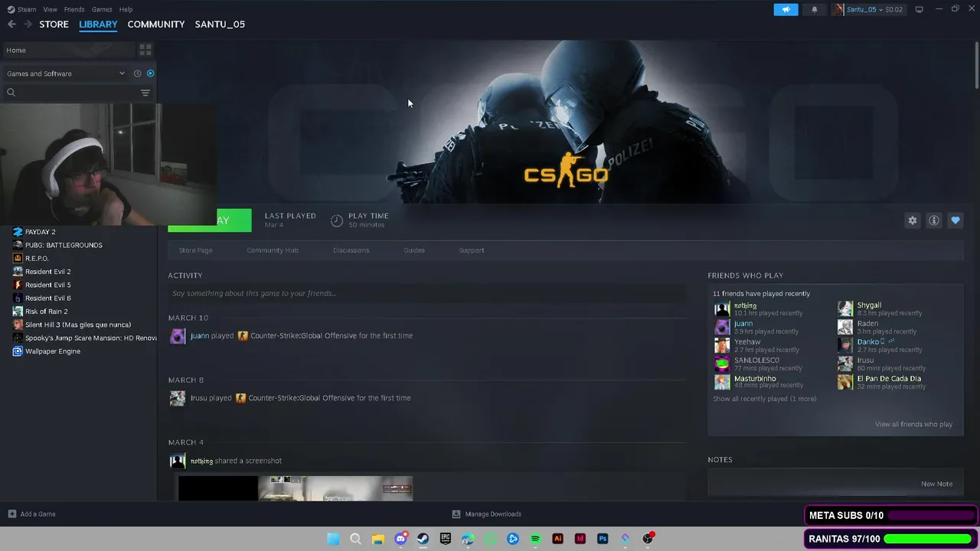Screen dimensions: 980x551
Task: Click Add a Game
Action: [x=31, y=514]
